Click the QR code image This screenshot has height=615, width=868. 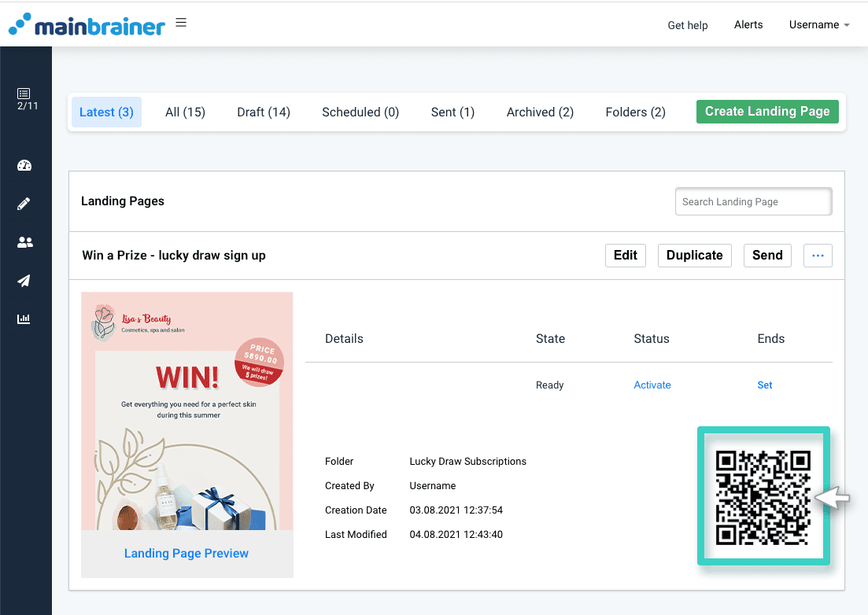pos(763,497)
